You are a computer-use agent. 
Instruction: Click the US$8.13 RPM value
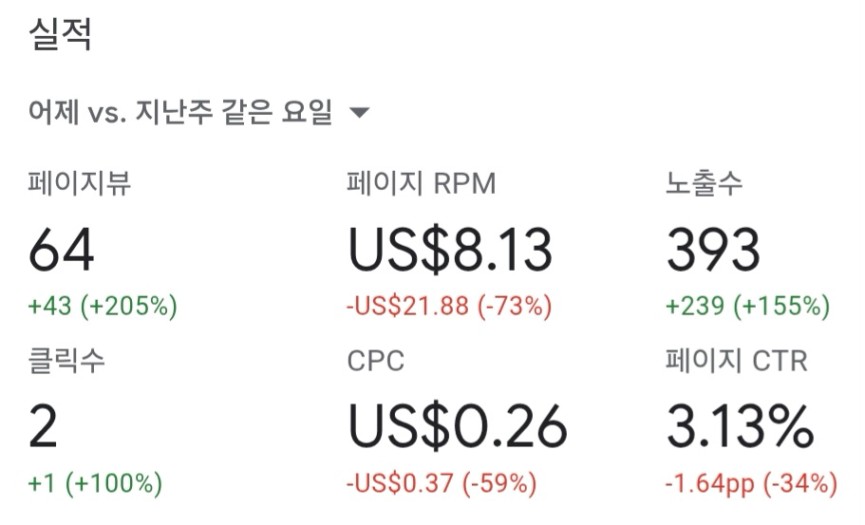[x=450, y=250]
